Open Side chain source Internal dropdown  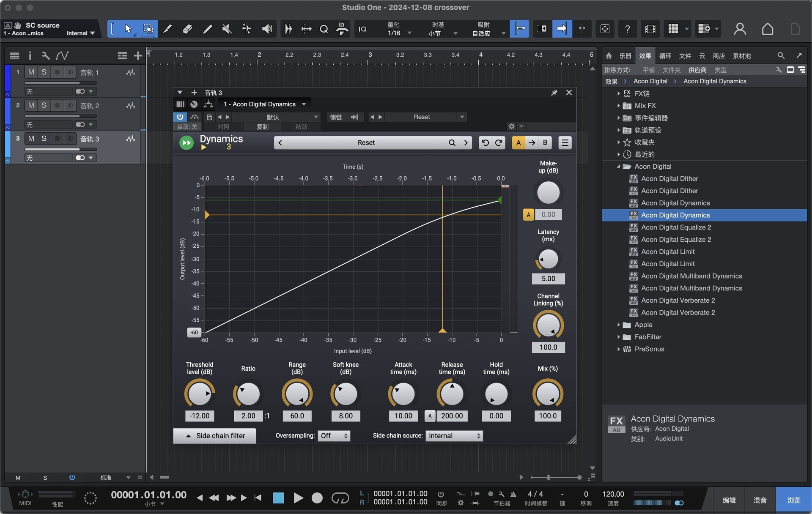pyautogui.click(x=454, y=436)
